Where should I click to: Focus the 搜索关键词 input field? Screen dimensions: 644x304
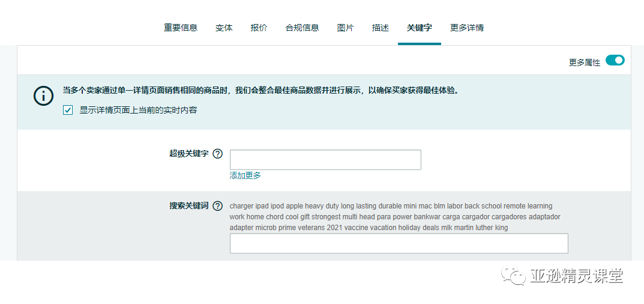pos(399,243)
